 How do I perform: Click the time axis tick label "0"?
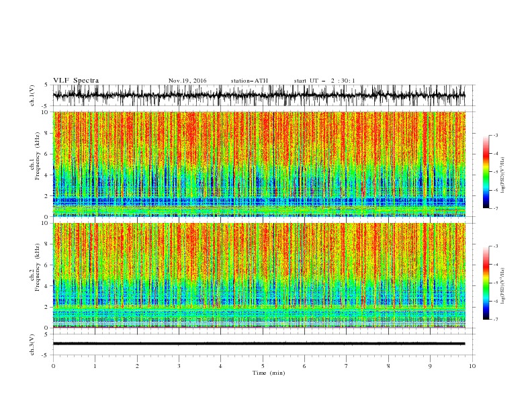click(x=53, y=366)
